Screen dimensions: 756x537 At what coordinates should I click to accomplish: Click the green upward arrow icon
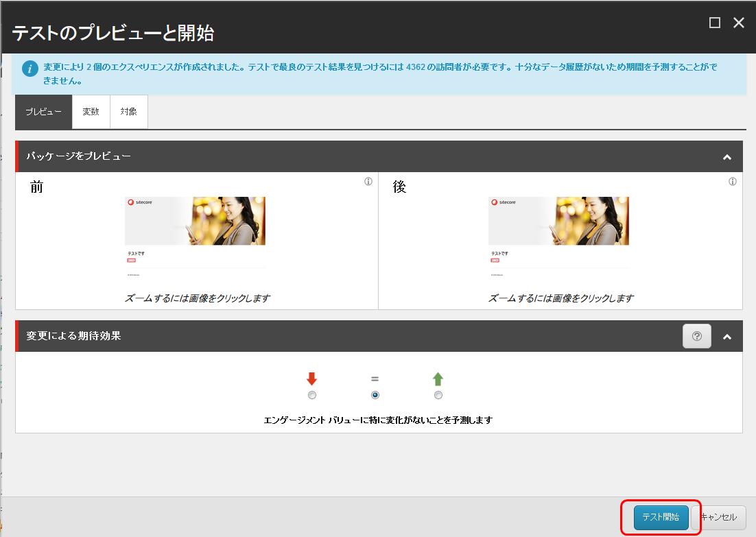click(x=438, y=377)
